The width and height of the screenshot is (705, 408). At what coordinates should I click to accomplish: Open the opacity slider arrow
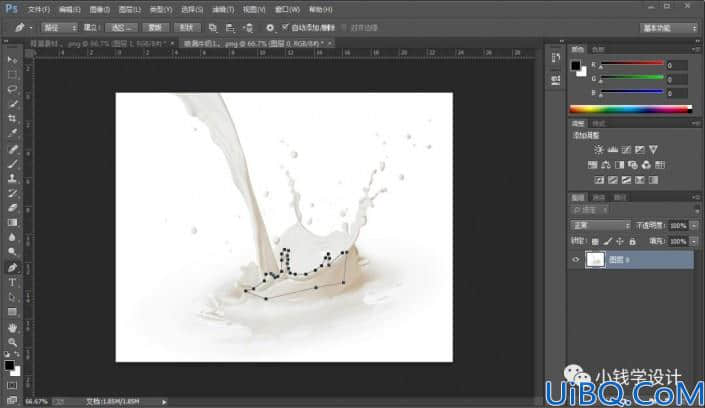694,225
